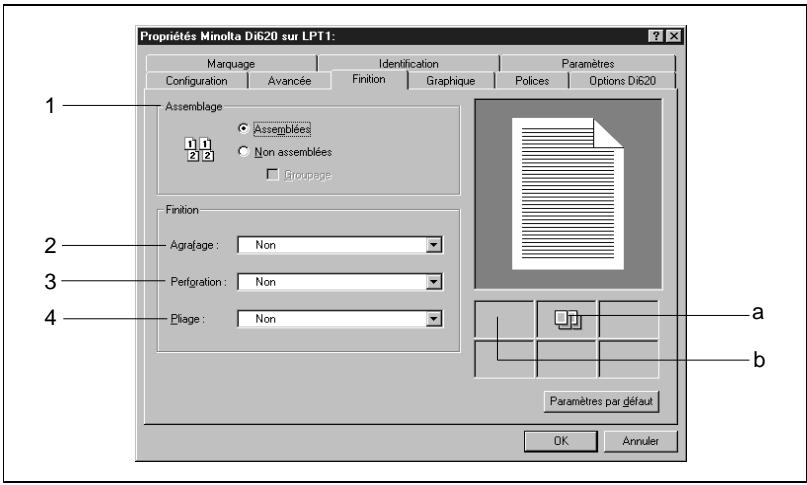Click the dialog title bar text
Image resolution: width=807 pixels, height=485 pixels.
(x=238, y=36)
